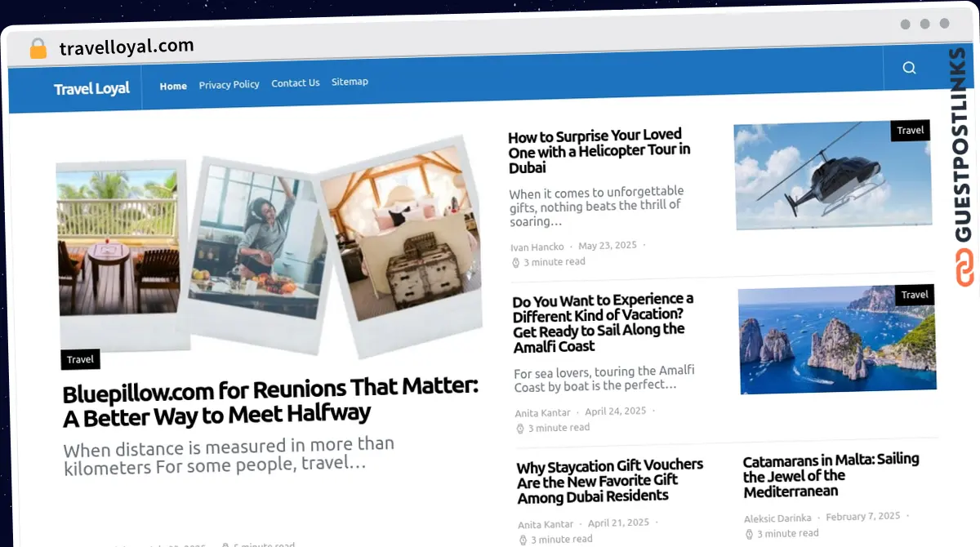Screen dimensions: 980x547
Task: Open Catamarans in Malta article
Action: 831,475
